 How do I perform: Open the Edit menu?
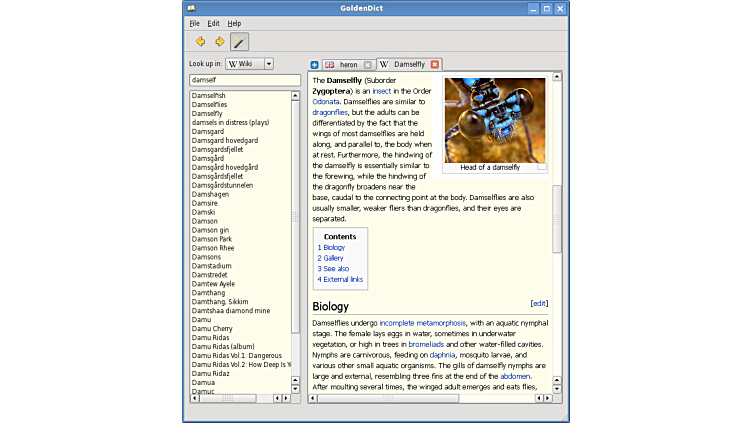(213, 23)
